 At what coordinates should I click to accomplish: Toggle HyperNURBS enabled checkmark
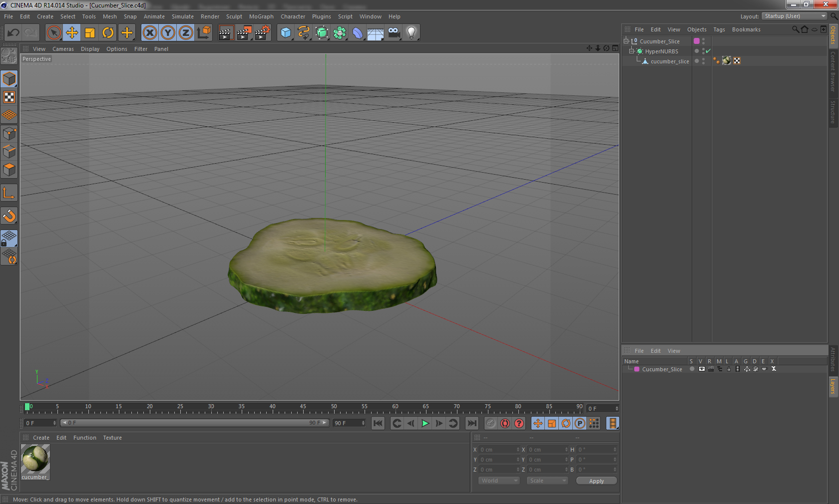tap(708, 51)
